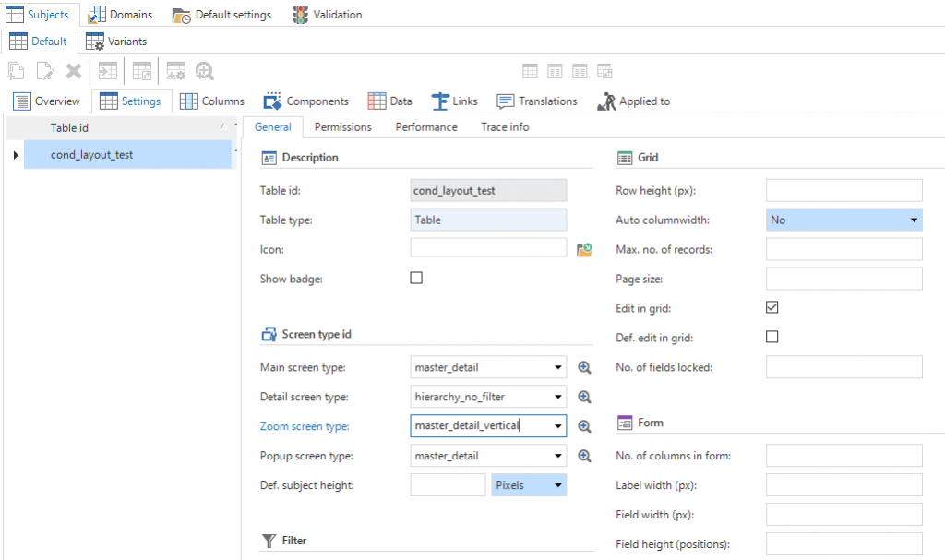Switch to the Permissions tab
The width and height of the screenshot is (945, 560).
pyautogui.click(x=343, y=127)
